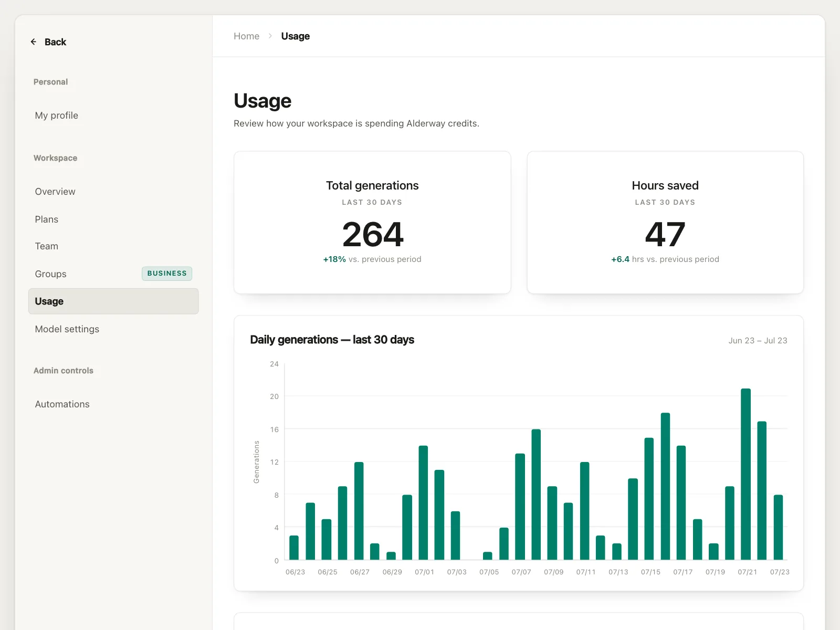Screen dimensions: 840x630
Task: Click the 47 hours saved value
Action: click(665, 234)
